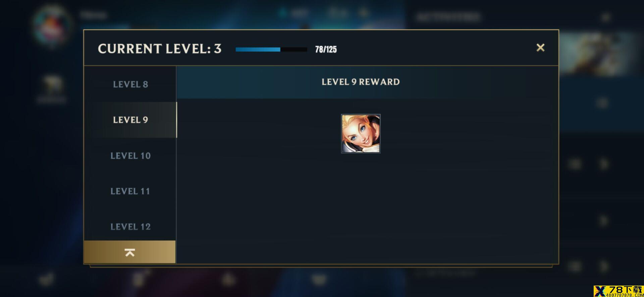Click the Lux champion reward icon
Viewport: 644px width, 297px height.
[361, 133]
